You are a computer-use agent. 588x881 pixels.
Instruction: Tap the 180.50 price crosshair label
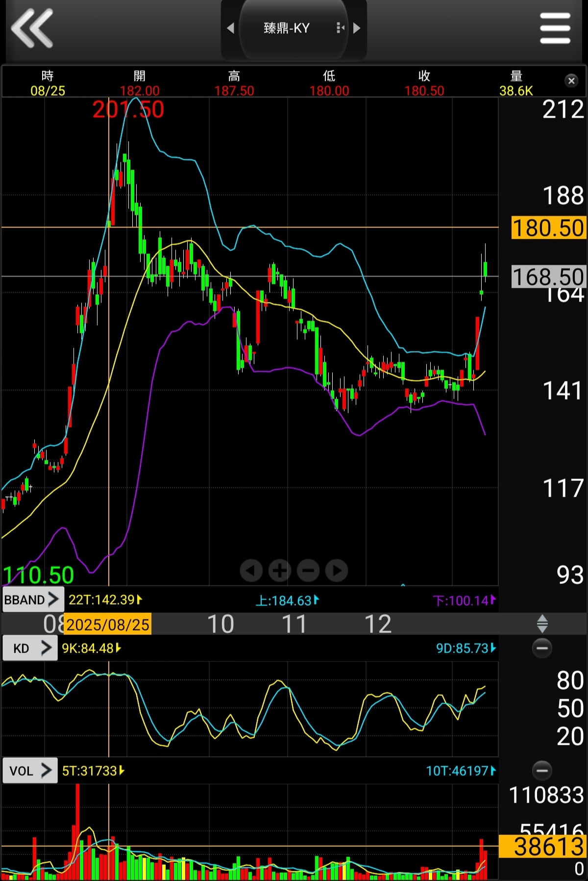[x=548, y=228]
